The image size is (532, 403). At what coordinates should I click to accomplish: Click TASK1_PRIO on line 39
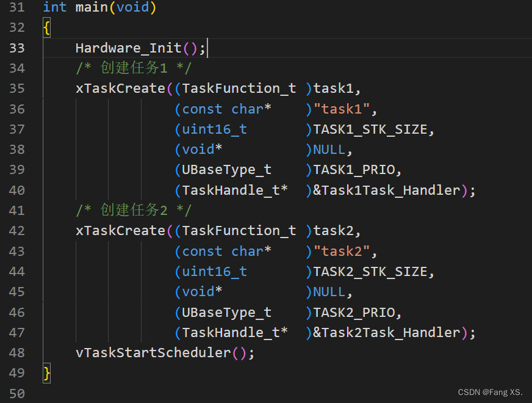[354, 170]
